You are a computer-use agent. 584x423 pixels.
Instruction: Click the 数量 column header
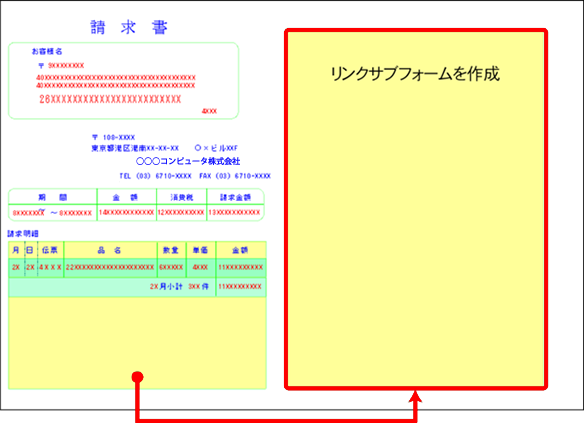(171, 250)
